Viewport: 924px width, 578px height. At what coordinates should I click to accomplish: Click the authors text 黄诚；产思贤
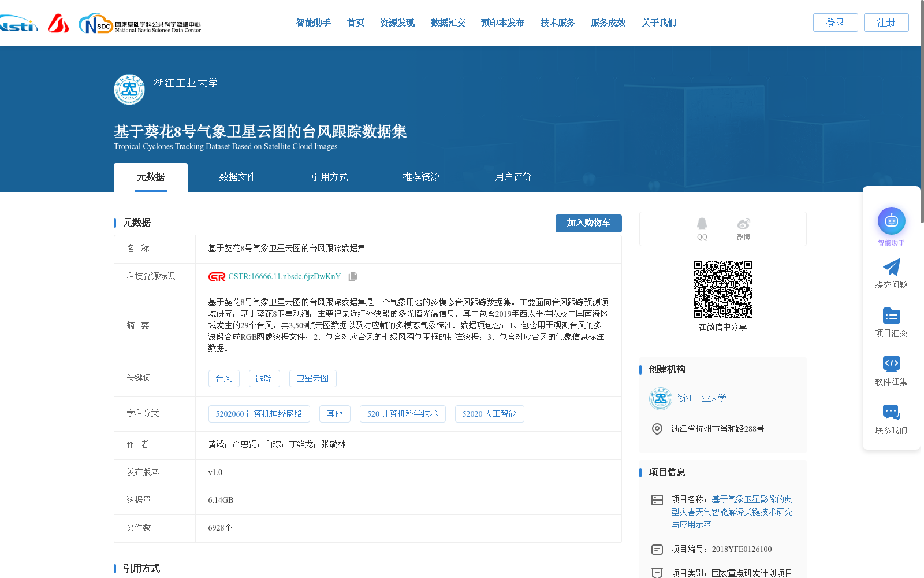277,444
